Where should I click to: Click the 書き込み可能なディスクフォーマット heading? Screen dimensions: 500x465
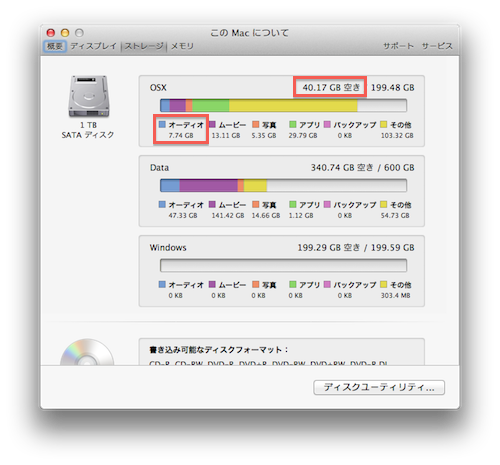219,350
